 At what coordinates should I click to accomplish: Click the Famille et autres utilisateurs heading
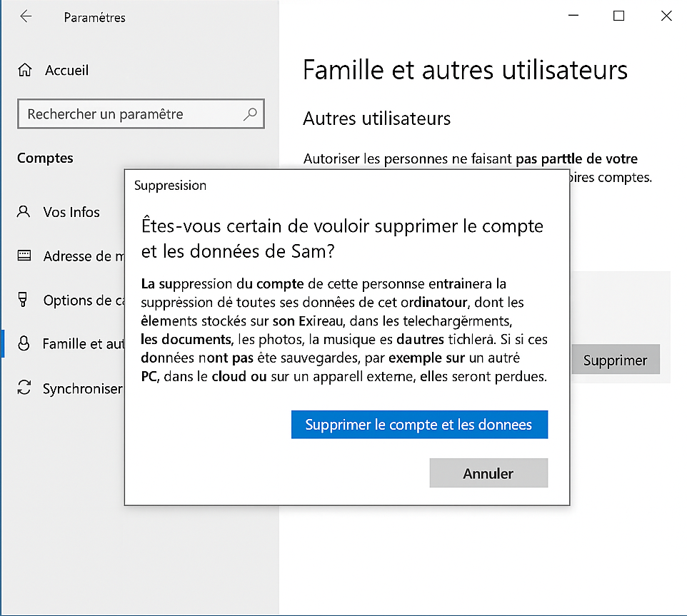(x=466, y=70)
